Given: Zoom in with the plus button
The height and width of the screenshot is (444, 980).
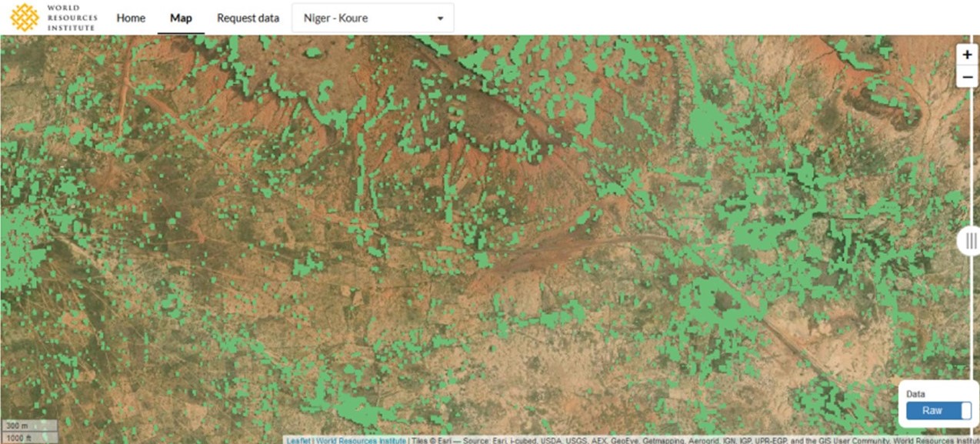Looking at the screenshot, I should point(967,55).
